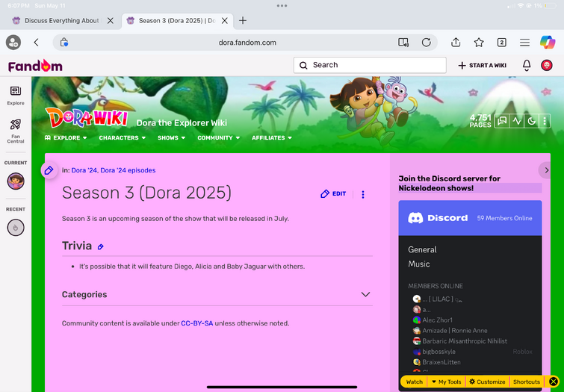The width and height of the screenshot is (564, 392).
Task: Open the wiki recent activity icon
Action: [x=517, y=121]
